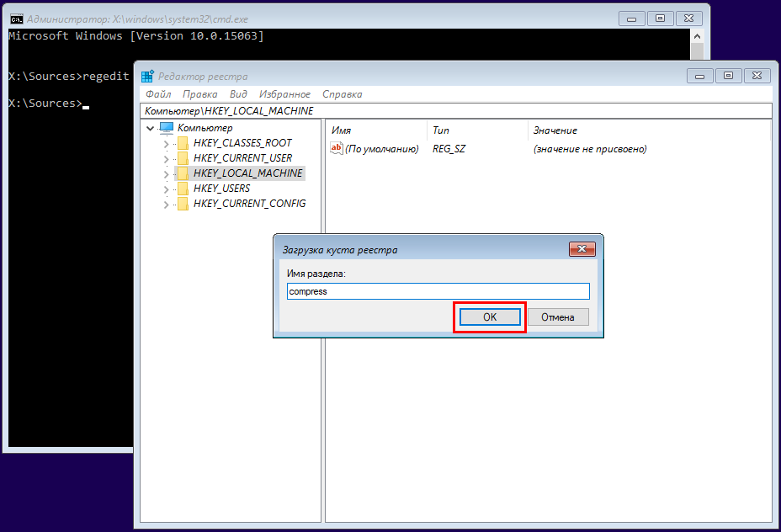781x532 pixels.
Task: Select the HKEY_CLASSES_ROOT tree label
Action: 242,143
